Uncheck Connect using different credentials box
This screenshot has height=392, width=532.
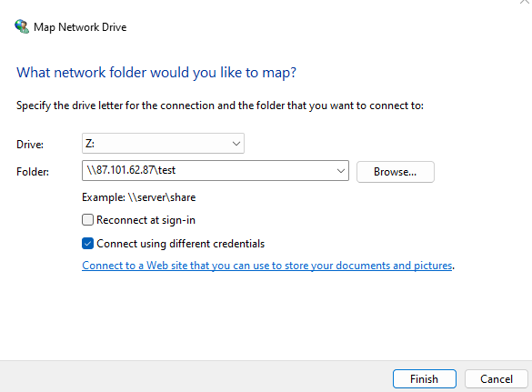click(x=87, y=244)
